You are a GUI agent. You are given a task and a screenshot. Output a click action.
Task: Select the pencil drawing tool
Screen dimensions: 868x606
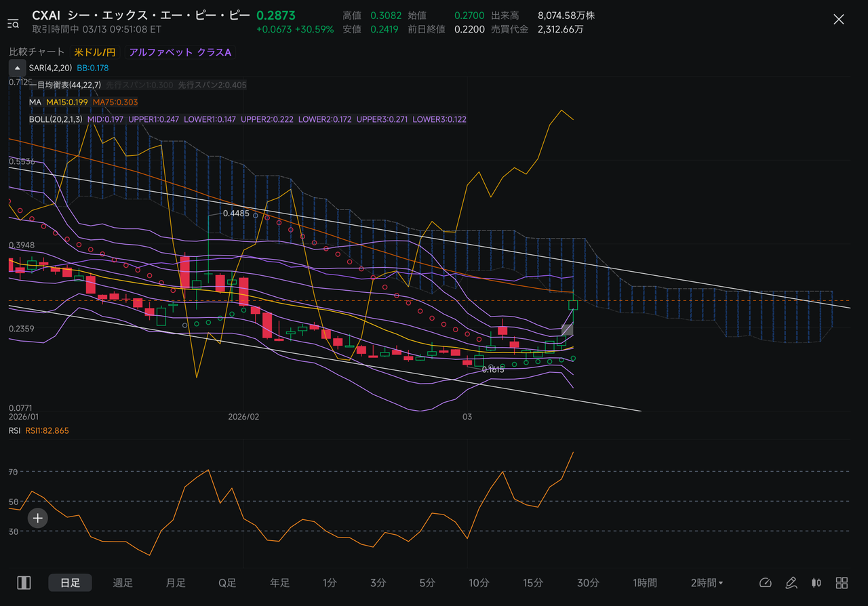[x=791, y=583]
